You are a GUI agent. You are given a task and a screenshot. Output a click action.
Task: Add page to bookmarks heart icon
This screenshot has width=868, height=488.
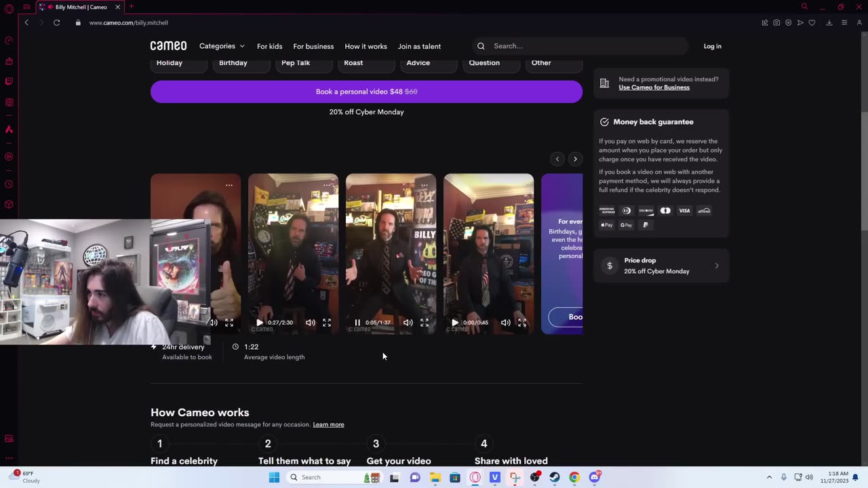coord(812,22)
